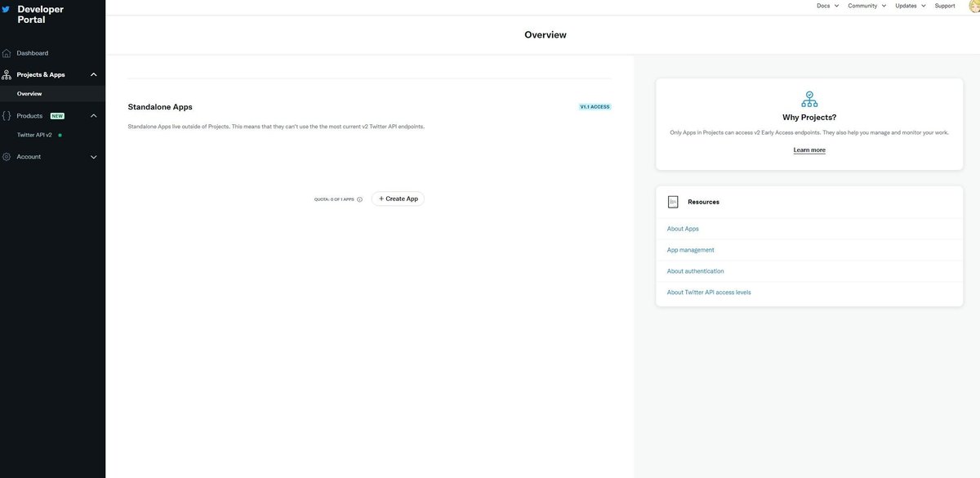The image size is (980, 478).
Task: Click the green dot beside Twitter API v2
Action: [x=60, y=135]
